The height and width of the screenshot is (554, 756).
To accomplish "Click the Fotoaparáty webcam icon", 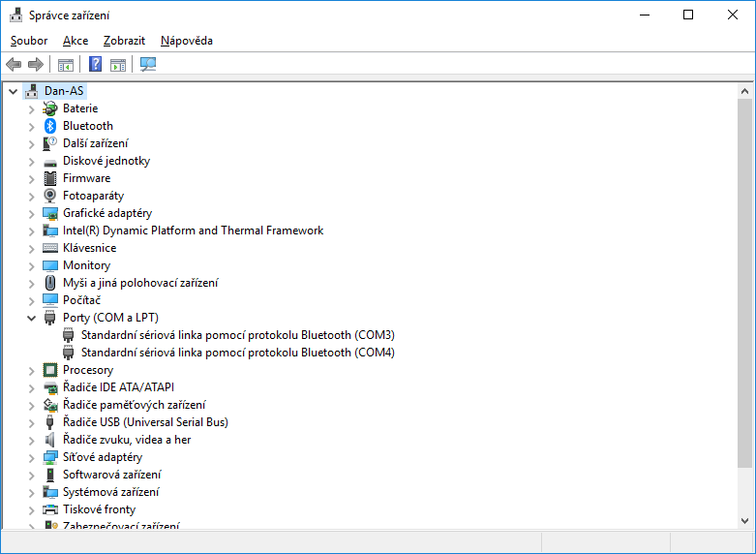I will 50,196.
